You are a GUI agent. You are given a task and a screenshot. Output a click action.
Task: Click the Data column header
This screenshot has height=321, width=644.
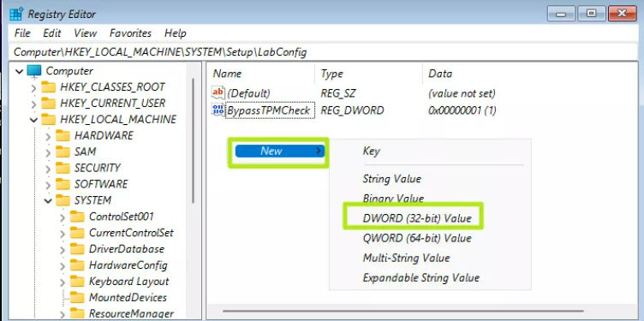440,74
